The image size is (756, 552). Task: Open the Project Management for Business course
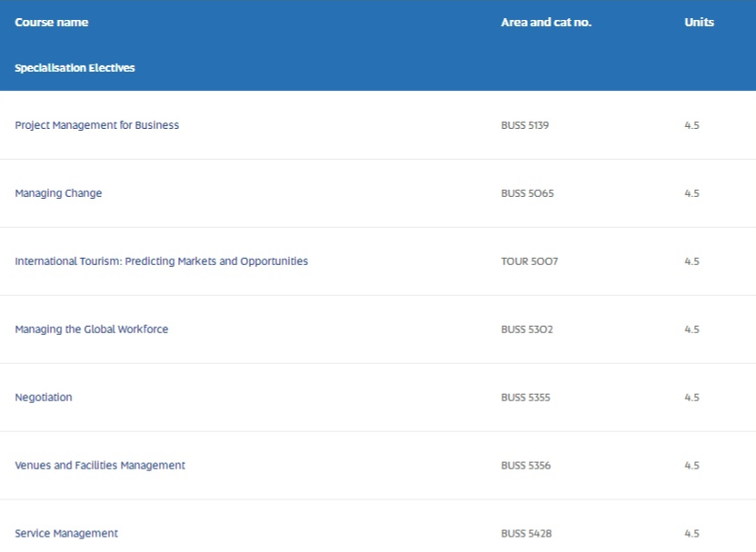97,125
